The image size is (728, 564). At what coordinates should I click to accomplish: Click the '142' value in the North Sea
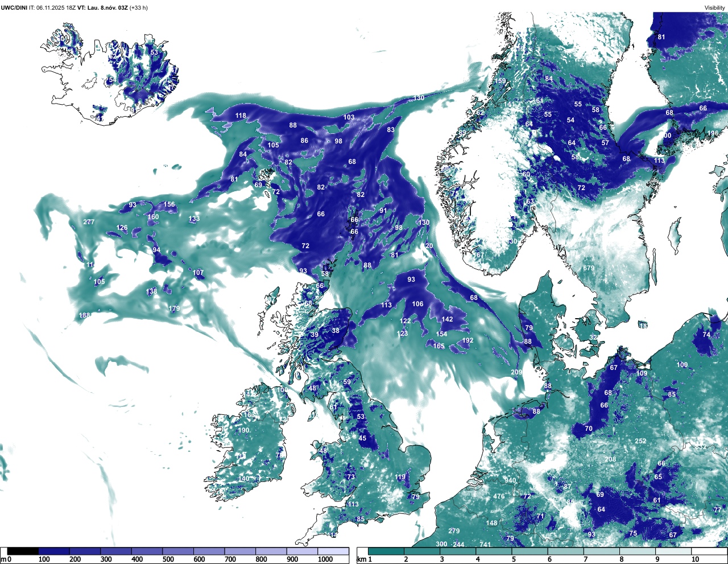click(x=448, y=319)
